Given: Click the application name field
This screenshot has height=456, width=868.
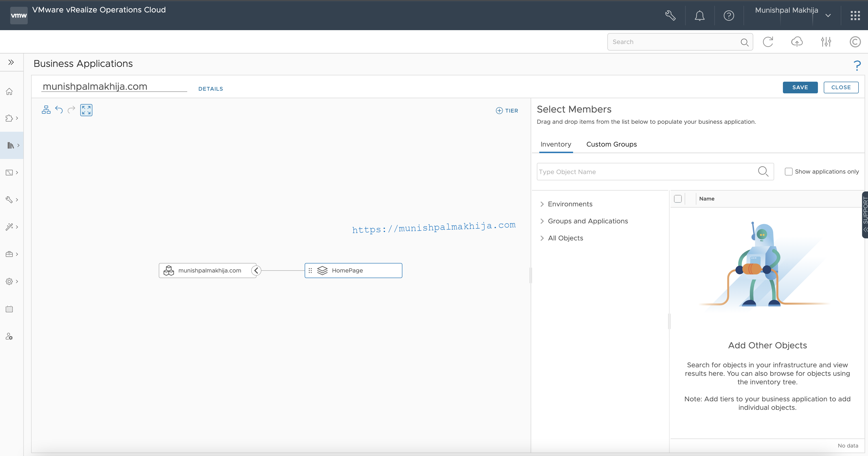Looking at the screenshot, I should point(114,86).
